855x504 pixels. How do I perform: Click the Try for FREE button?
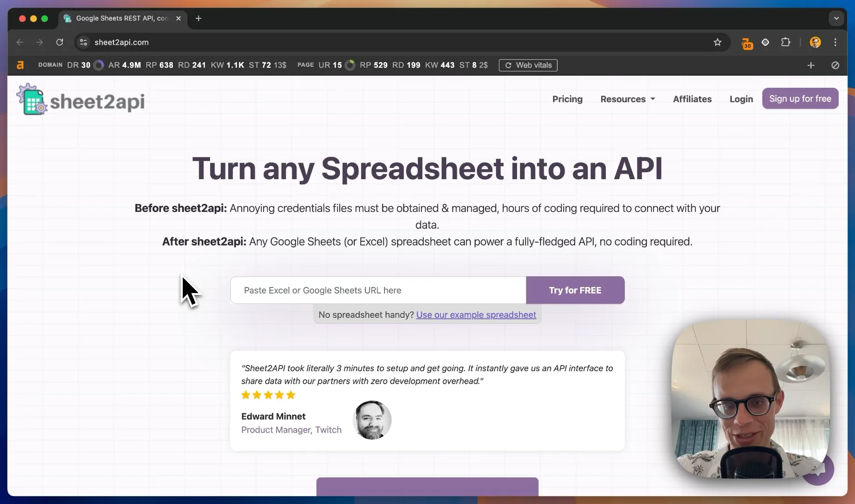(575, 290)
